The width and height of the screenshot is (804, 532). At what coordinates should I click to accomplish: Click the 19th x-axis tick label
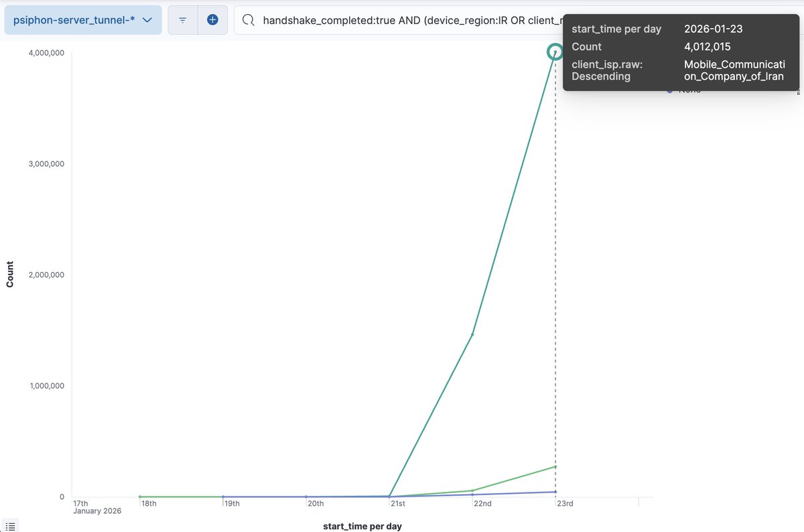coord(232,503)
